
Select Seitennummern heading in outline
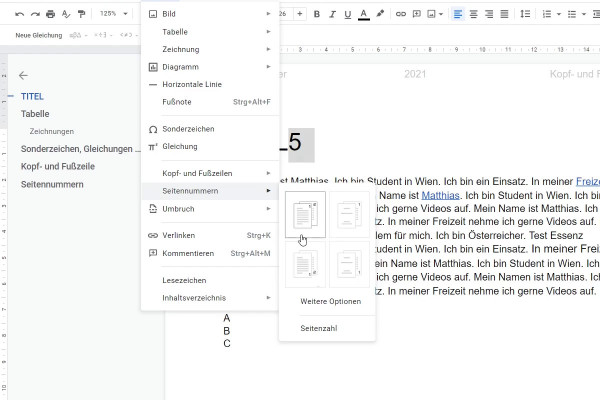pyautogui.click(x=52, y=184)
